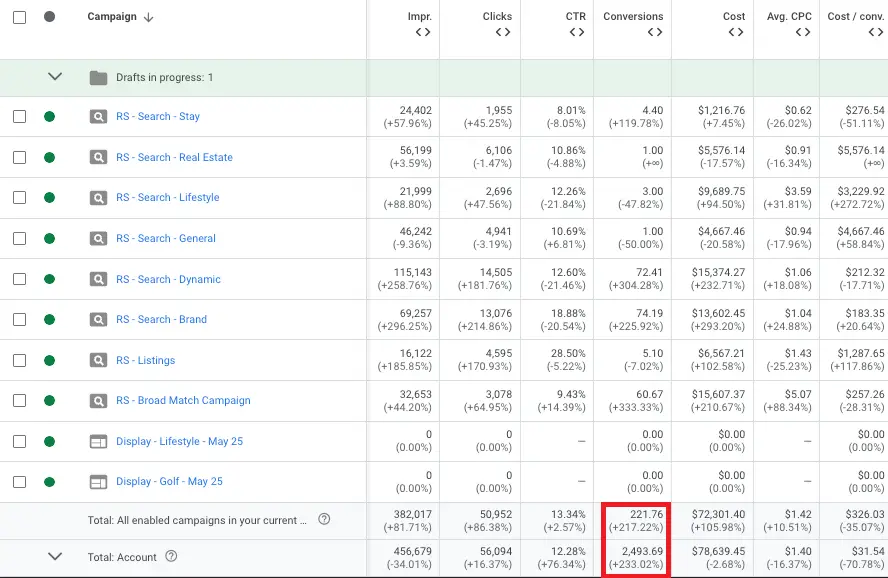Image resolution: width=888 pixels, height=578 pixels.
Task: Open the RS - Search - Real Estate campaign
Action: click(x=174, y=157)
